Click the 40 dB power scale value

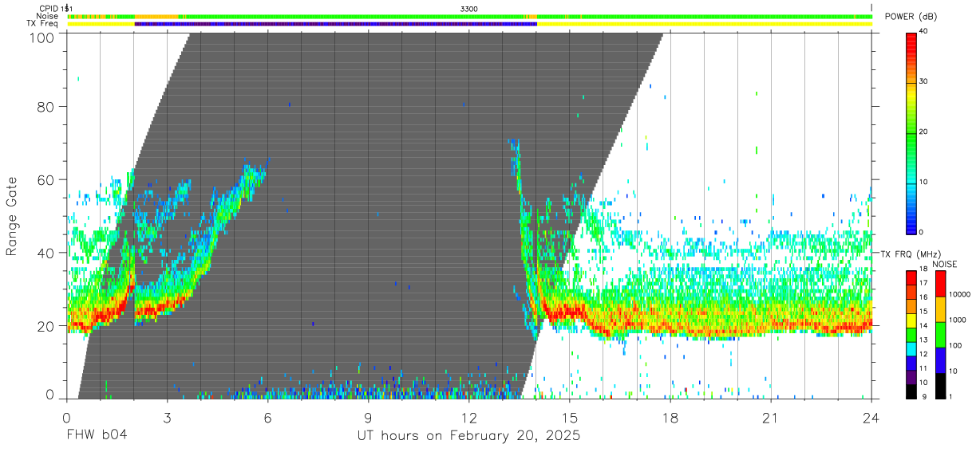925,31
